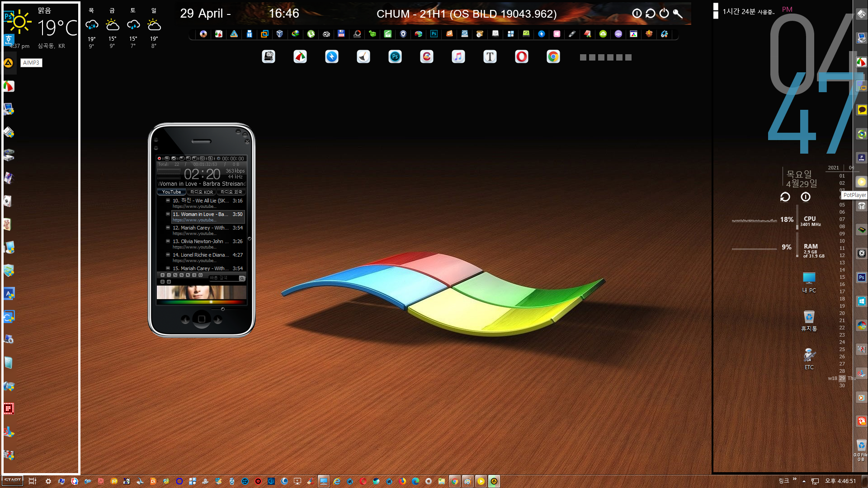Open the Recycle Bin desktop icon

[809, 321]
